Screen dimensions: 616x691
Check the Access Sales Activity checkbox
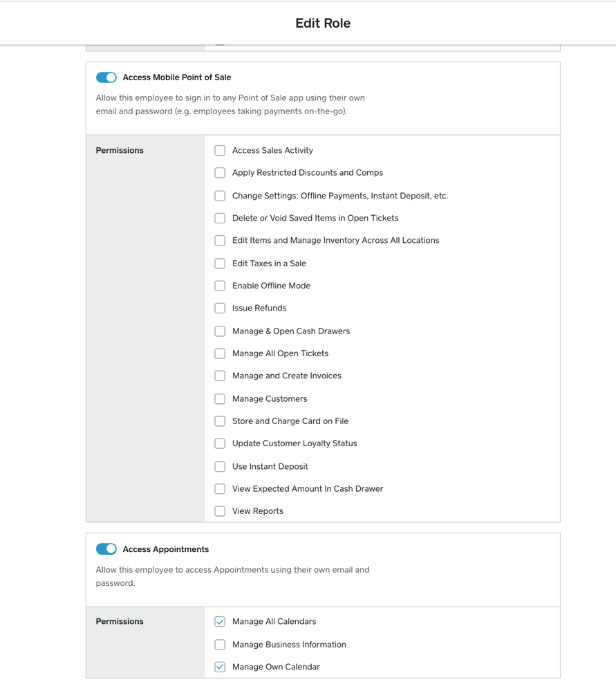coord(220,151)
